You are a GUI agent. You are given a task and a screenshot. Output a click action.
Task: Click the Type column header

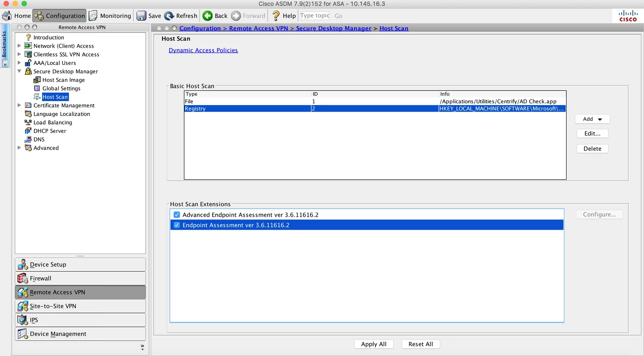(248, 94)
